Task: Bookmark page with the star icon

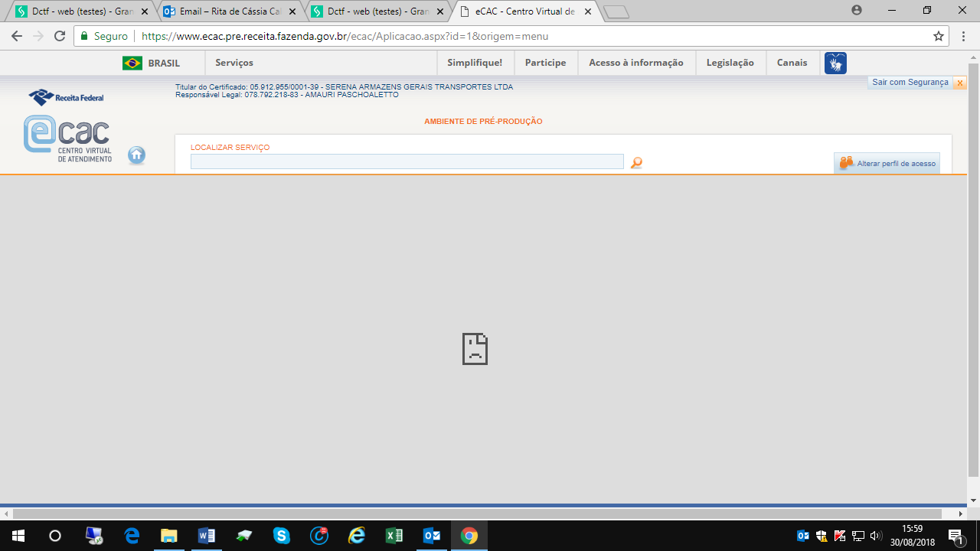Action: pyautogui.click(x=939, y=36)
